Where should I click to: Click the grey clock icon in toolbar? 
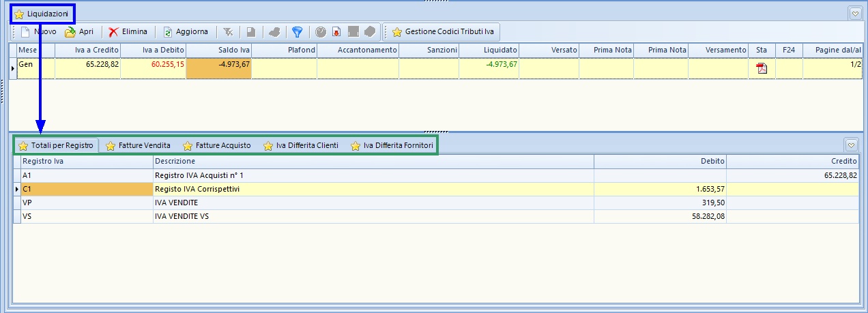(x=320, y=32)
